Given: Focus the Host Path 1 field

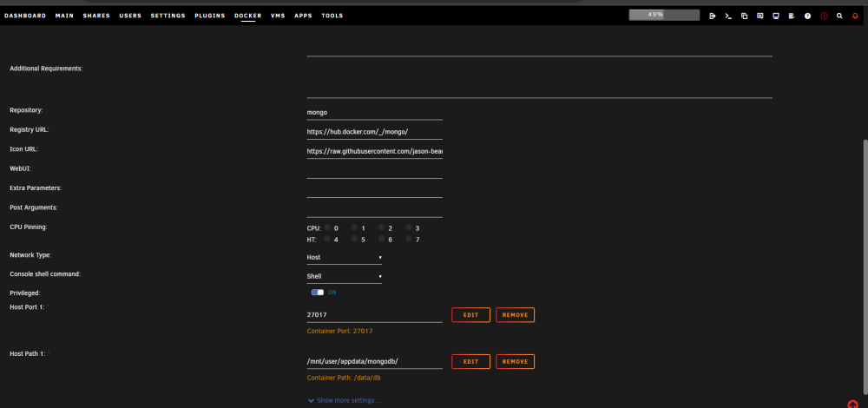Looking at the screenshot, I should pos(375,361).
